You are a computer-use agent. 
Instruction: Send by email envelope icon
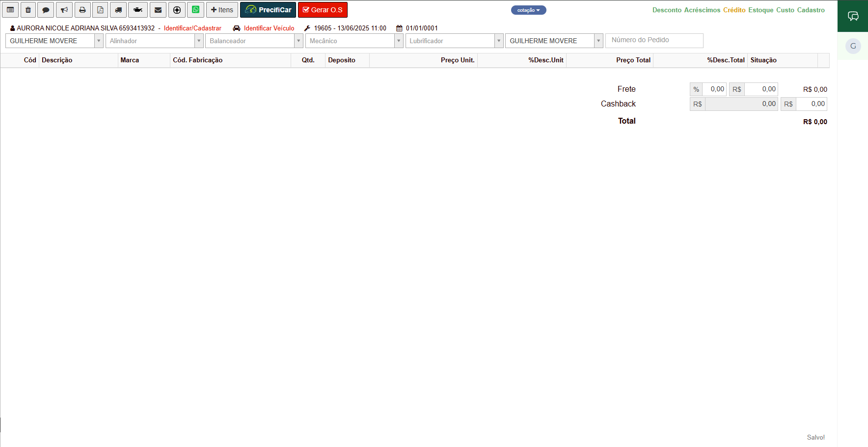click(x=158, y=10)
